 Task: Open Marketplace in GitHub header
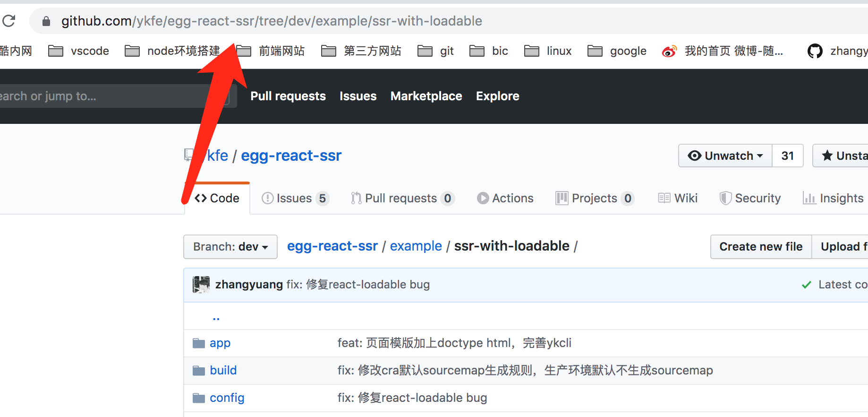426,96
